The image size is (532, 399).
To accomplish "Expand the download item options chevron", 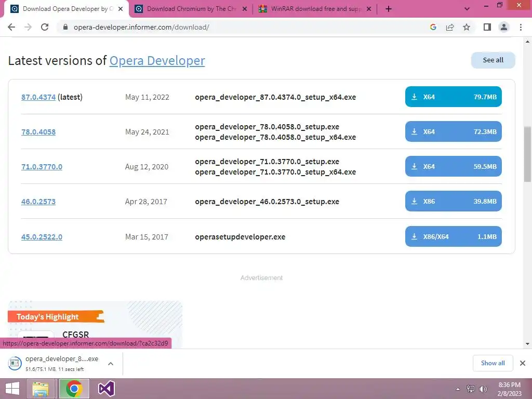I will tap(111, 363).
